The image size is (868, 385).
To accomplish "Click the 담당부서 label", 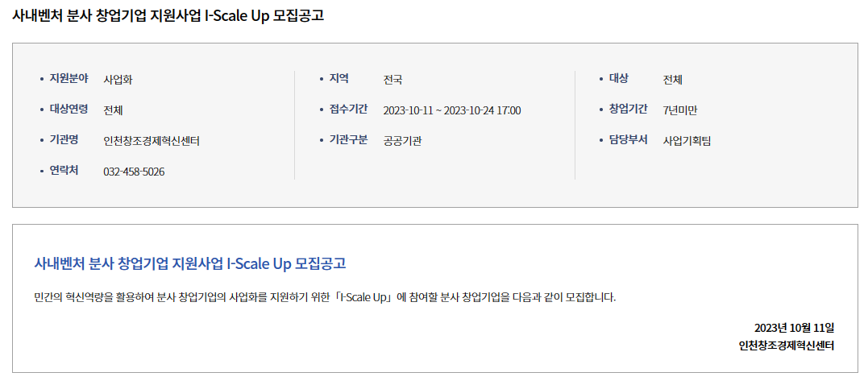I will pos(629,139).
